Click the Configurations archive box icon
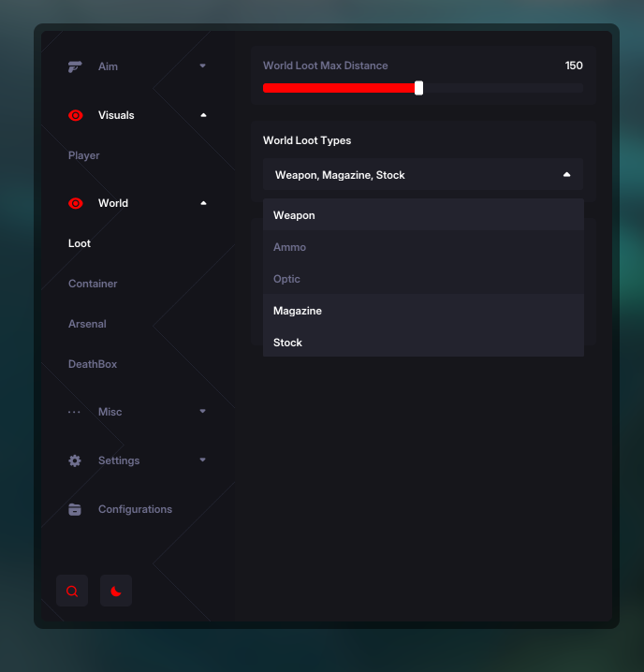This screenshot has width=644, height=672. (x=75, y=509)
